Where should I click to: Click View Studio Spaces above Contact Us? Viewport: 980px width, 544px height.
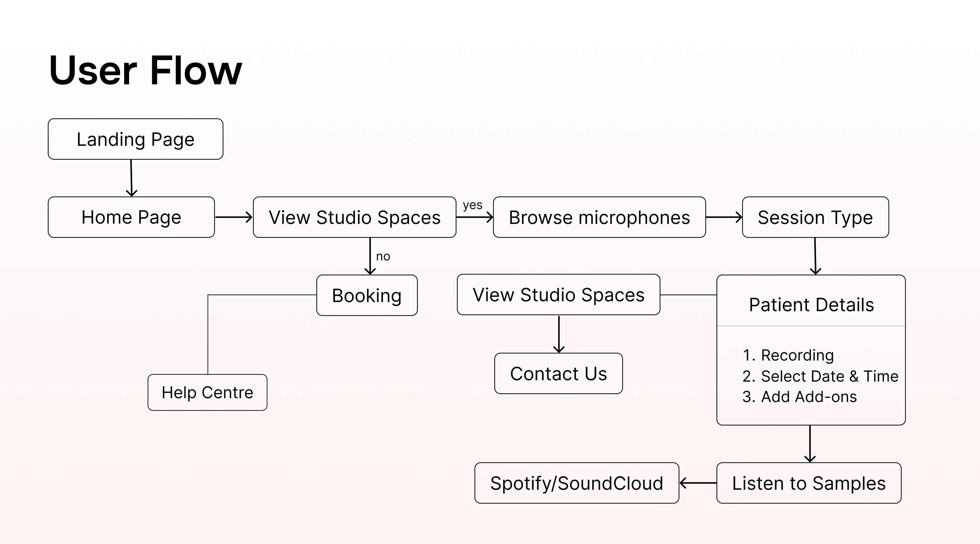[x=558, y=295]
